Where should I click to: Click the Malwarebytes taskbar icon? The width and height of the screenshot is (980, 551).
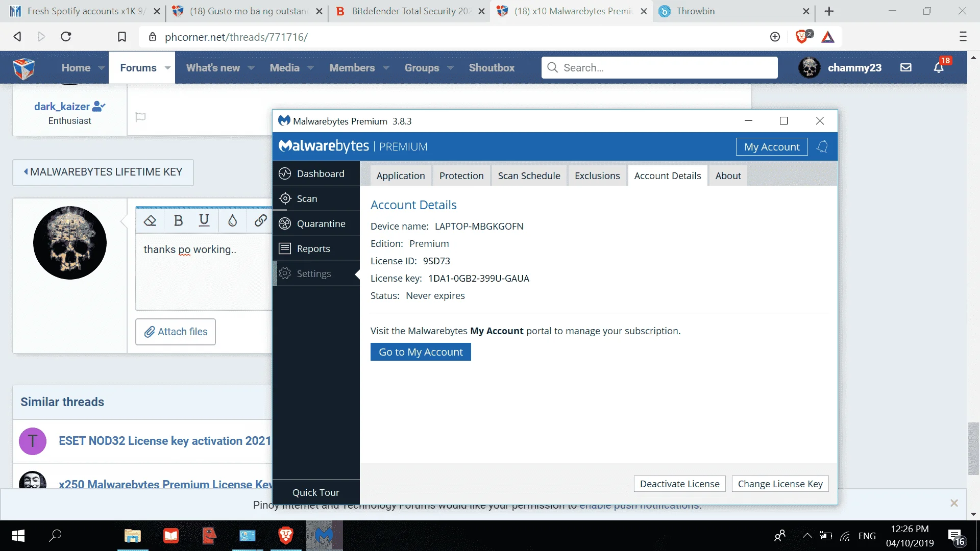pyautogui.click(x=324, y=536)
